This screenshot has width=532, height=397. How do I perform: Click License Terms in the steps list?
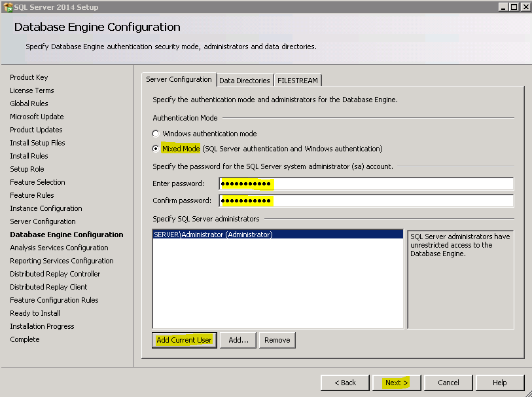(32, 90)
